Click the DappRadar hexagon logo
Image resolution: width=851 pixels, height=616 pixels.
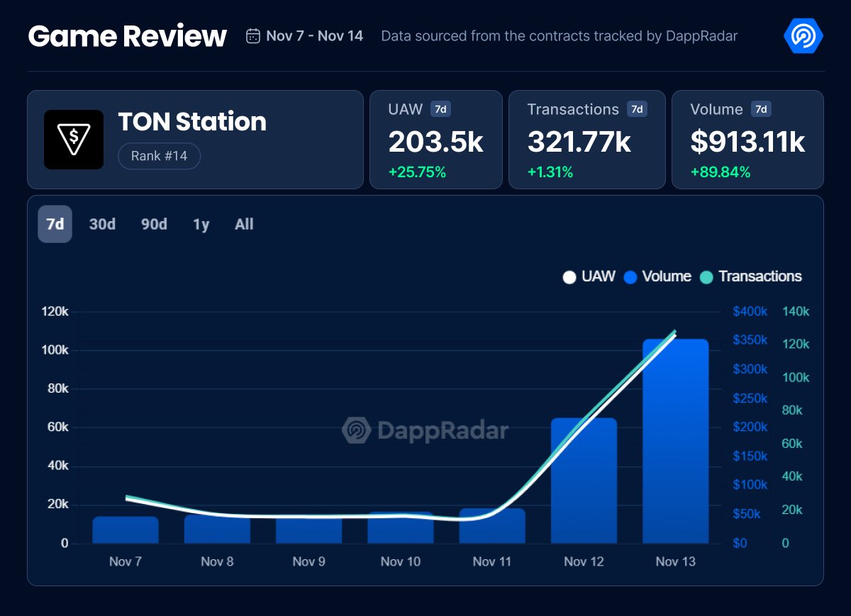click(x=803, y=35)
